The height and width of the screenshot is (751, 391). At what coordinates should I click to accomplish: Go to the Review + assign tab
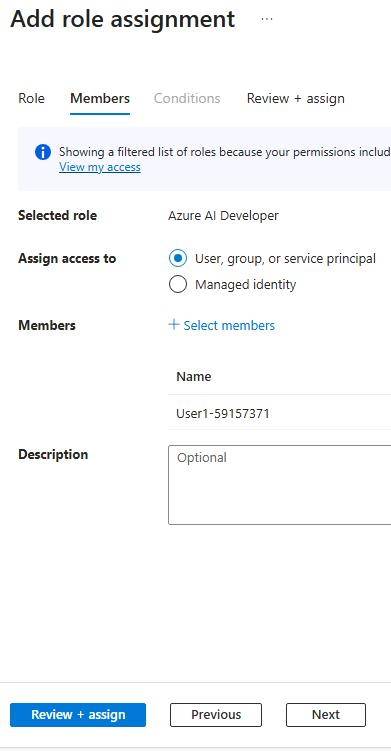(x=296, y=99)
